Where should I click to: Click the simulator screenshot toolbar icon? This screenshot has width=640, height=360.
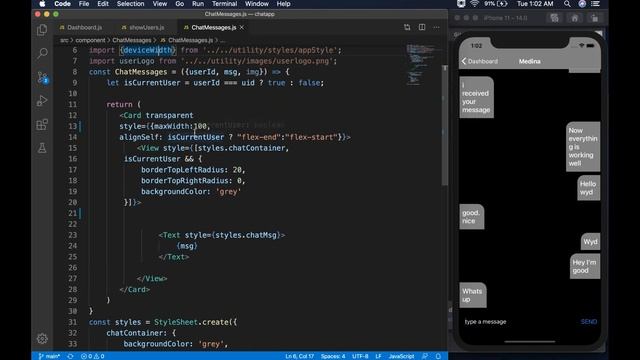click(x=554, y=18)
